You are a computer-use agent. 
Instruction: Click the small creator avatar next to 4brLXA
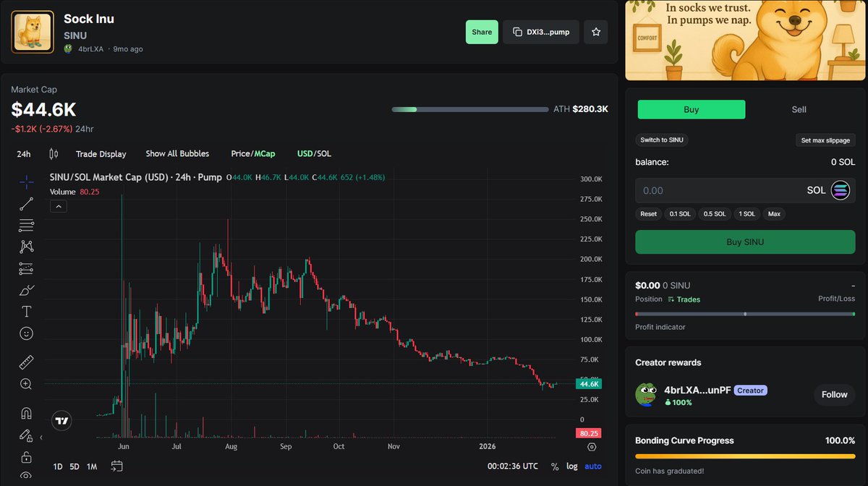(x=68, y=49)
